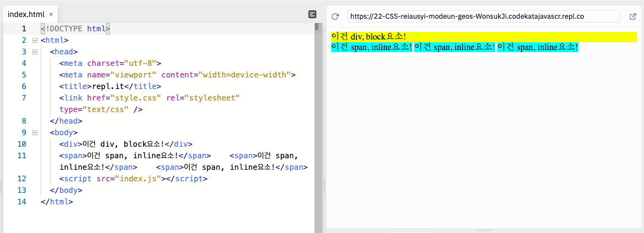Click the closing </head> tag
This screenshot has width=644, height=233.
click(66, 121)
